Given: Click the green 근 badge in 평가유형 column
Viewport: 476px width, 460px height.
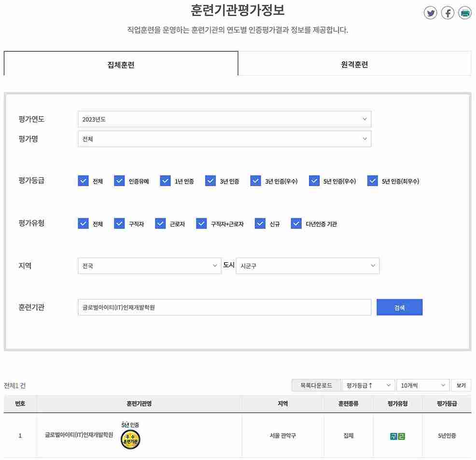Looking at the screenshot, I should pos(401,436).
